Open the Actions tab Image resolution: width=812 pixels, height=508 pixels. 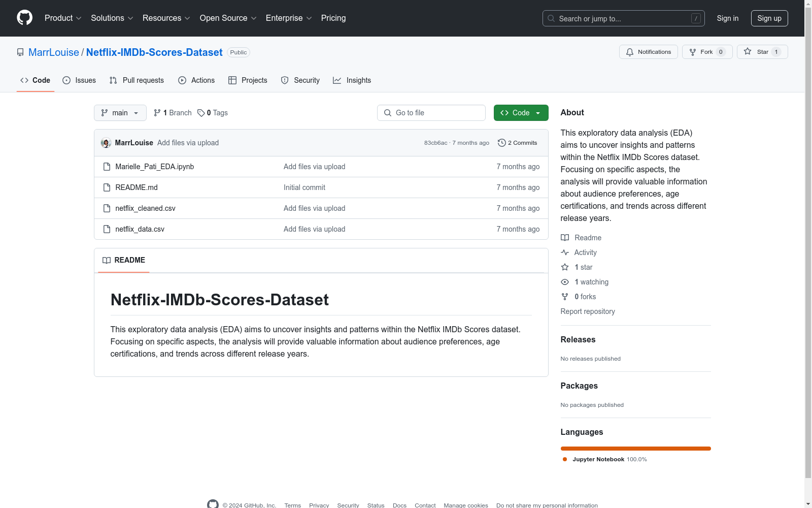[196, 80]
